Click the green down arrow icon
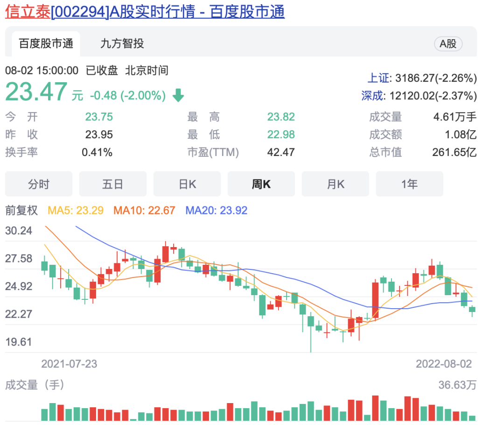This screenshot has height=425, width=504. click(178, 96)
